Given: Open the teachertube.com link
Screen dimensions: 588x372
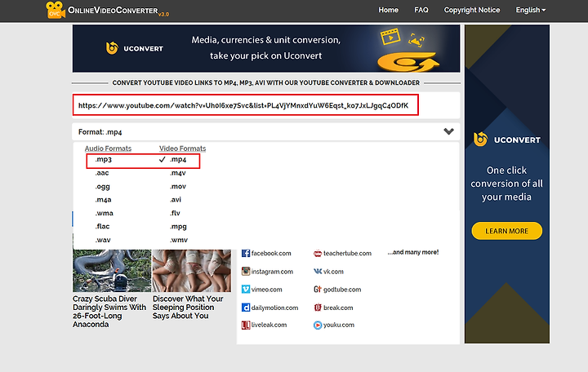Looking at the screenshot, I should (x=347, y=253).
